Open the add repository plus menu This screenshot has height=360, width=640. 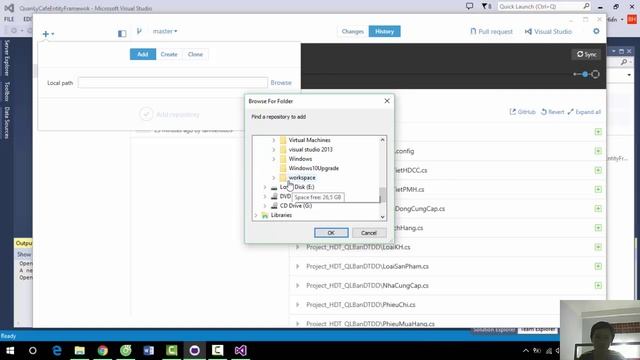[x=48, y=34]
